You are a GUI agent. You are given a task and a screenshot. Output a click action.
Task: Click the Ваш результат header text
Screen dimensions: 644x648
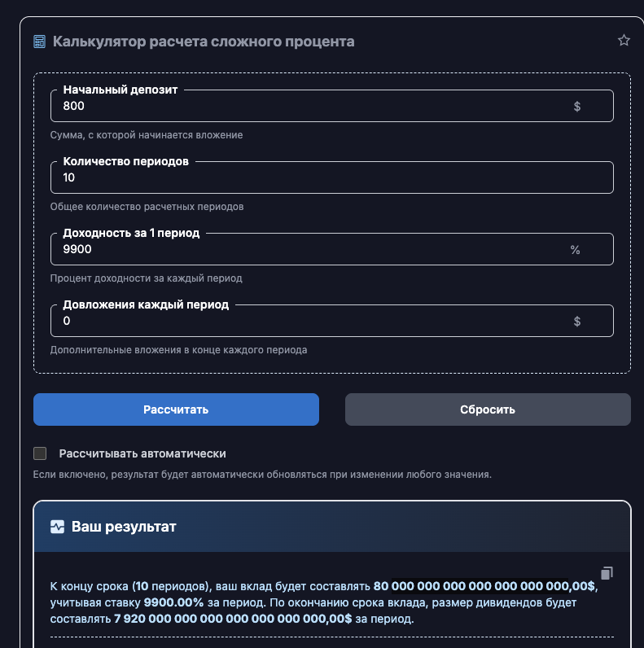click(124, 527)
